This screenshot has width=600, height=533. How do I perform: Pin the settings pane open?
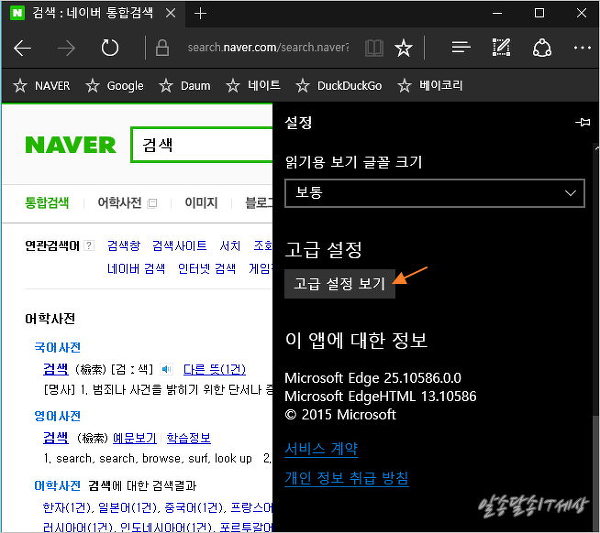[583, 122]
